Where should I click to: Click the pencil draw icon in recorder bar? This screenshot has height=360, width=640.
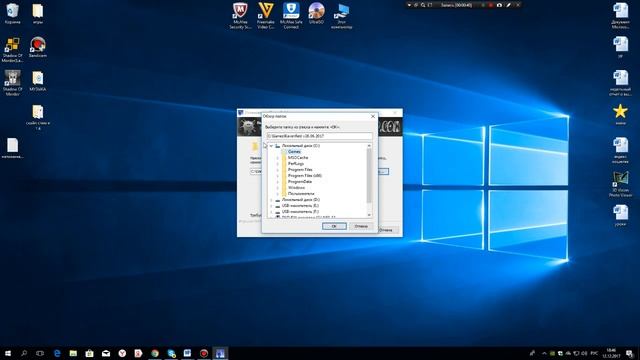(x=509, y=5)
